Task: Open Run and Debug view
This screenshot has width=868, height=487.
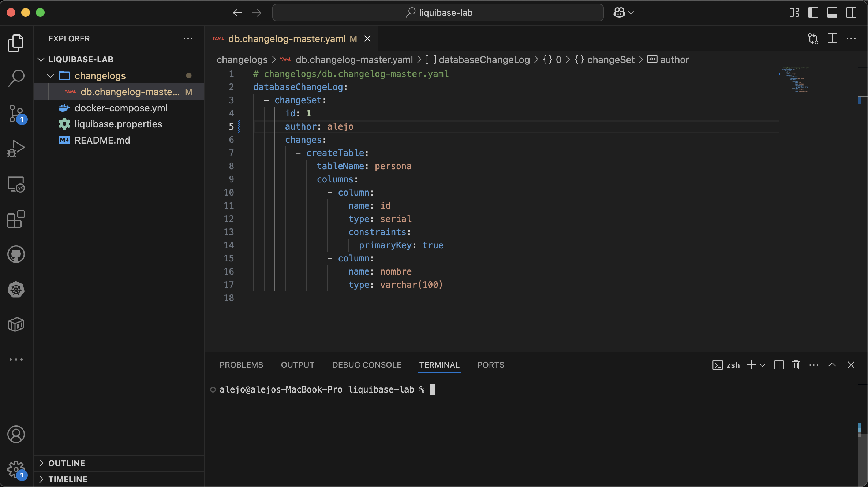Action: pyautogui.click(x=16, y=149)
